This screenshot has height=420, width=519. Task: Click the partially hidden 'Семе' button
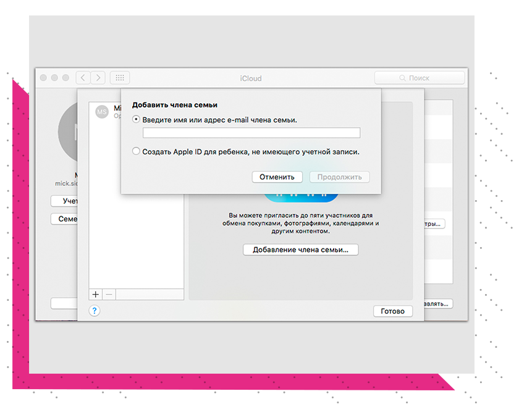(64, 219)
